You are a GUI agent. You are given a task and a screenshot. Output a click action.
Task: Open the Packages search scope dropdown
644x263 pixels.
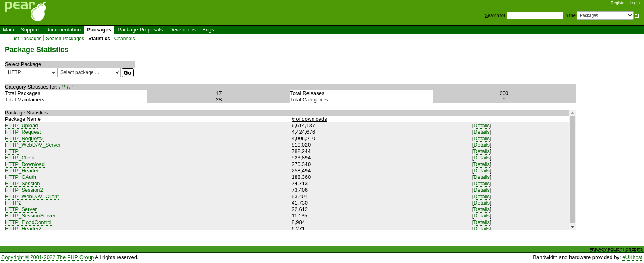(605, 15)
